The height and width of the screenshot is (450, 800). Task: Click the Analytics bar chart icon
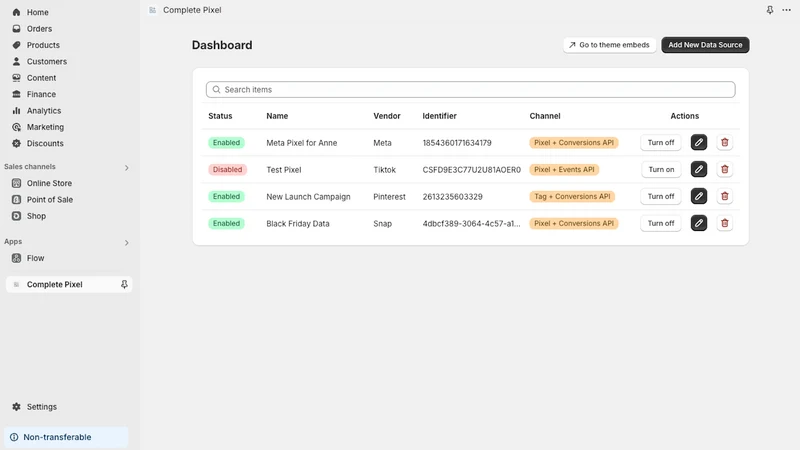click(x=16, y=110)
